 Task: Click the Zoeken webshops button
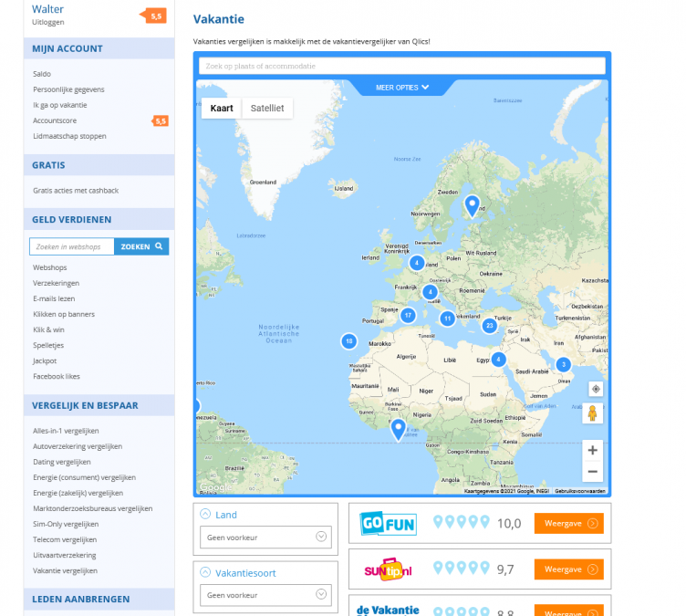pyautogui.click(x=141, y=246)
